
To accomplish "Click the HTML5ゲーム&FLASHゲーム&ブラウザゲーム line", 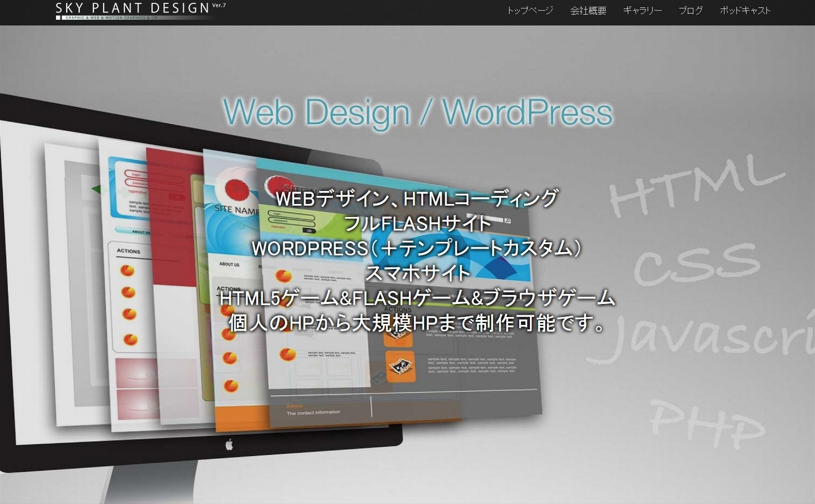I will click(x=417, y=298).
